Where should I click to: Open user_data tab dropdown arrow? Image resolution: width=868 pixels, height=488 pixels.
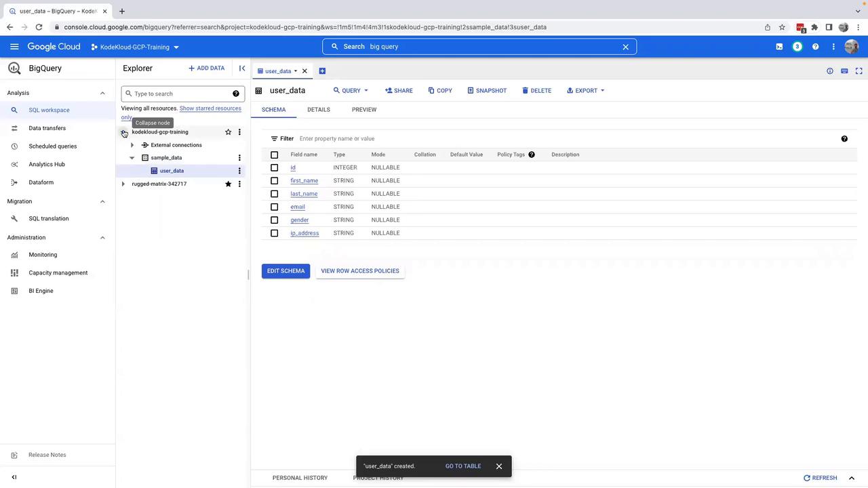(296, 71)
